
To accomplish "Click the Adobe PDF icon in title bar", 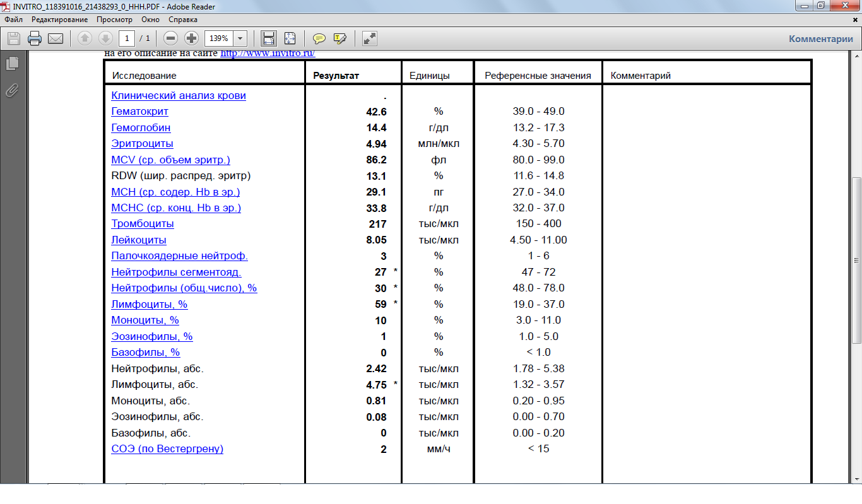I will [6, 6].
